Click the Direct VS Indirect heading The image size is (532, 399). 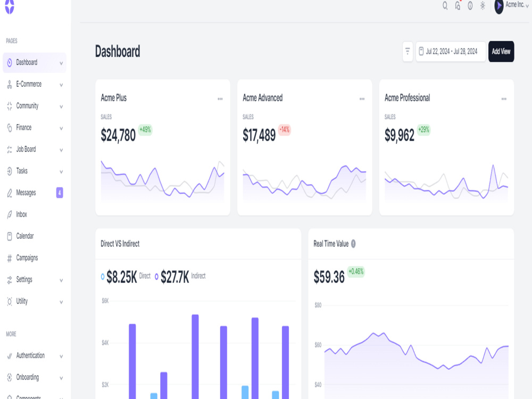pos(120,244)
